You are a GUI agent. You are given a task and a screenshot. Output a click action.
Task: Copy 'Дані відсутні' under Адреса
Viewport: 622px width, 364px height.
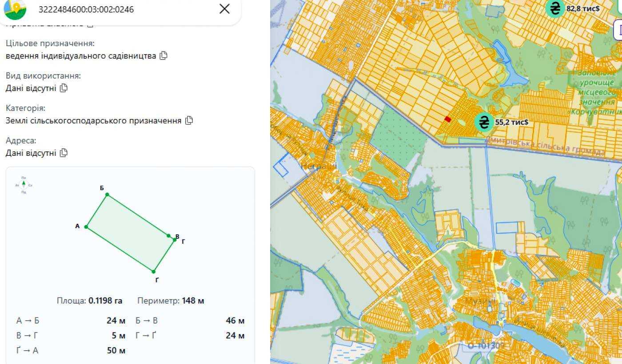[x=64, y=153]
